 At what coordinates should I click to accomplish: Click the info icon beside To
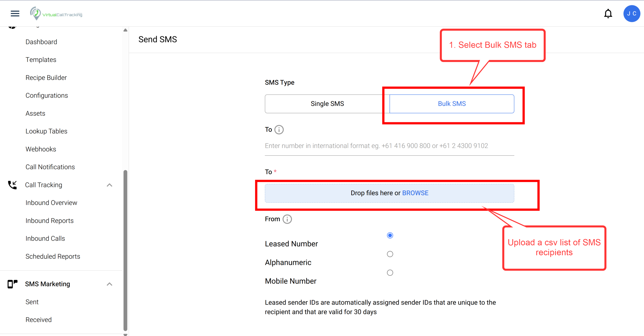[x=279, y=129]
